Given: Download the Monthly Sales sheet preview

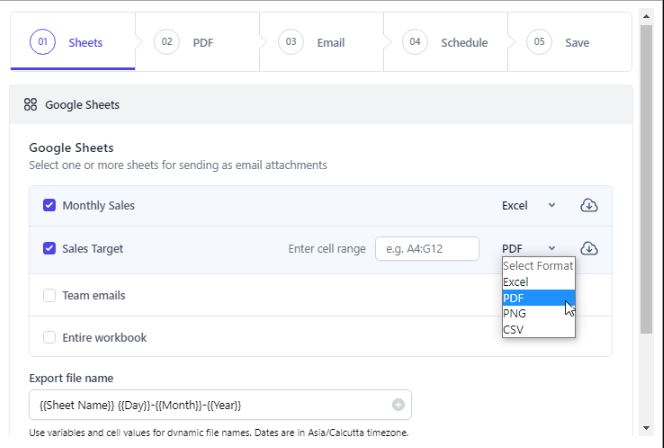Looking at the screenshot, I should pos(589,205).
